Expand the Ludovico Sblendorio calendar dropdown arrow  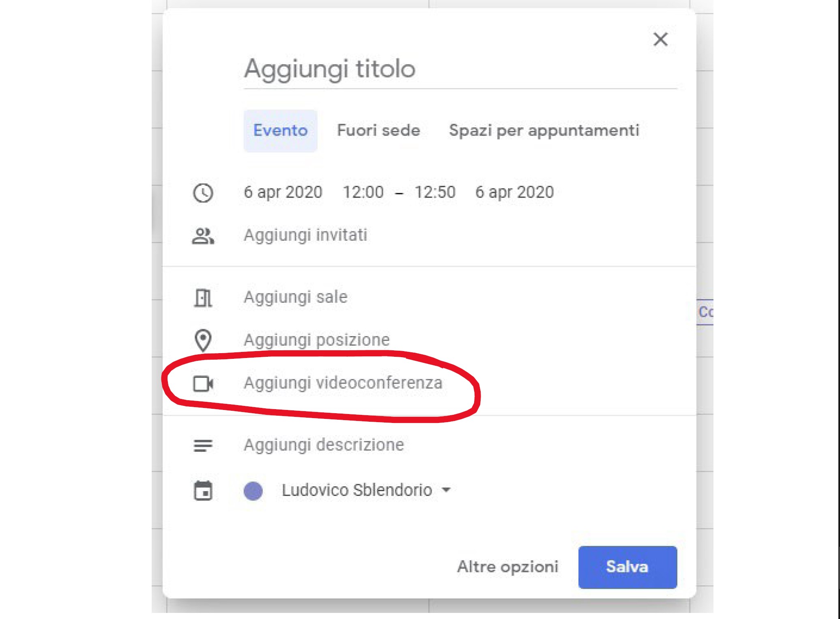446,490
